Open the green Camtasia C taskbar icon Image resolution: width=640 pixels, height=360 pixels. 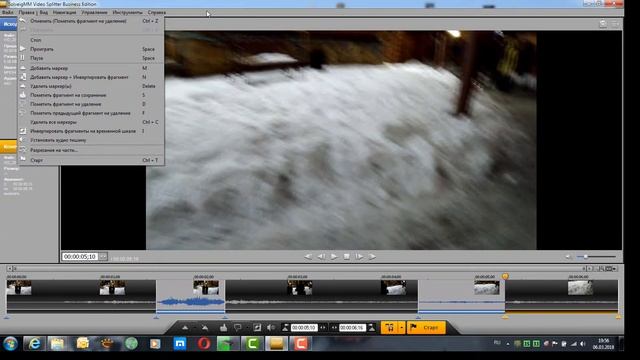coord(252,344)
